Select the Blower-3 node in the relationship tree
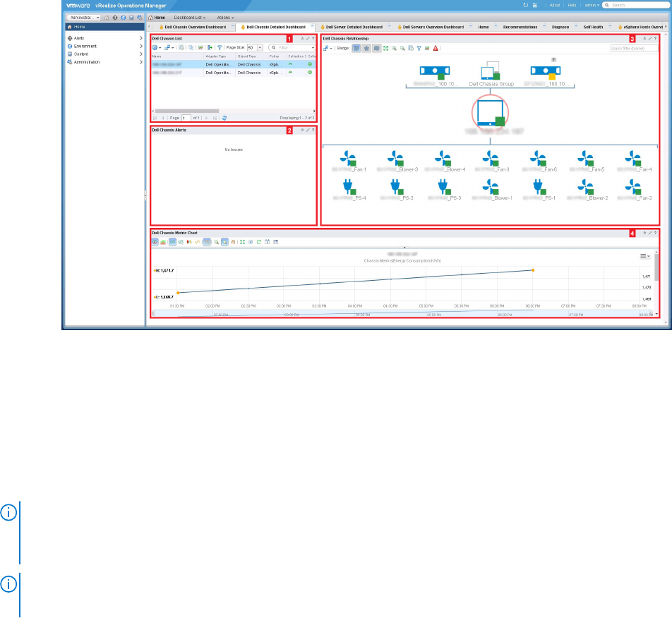The image size is (672, 618). (397, 161)
